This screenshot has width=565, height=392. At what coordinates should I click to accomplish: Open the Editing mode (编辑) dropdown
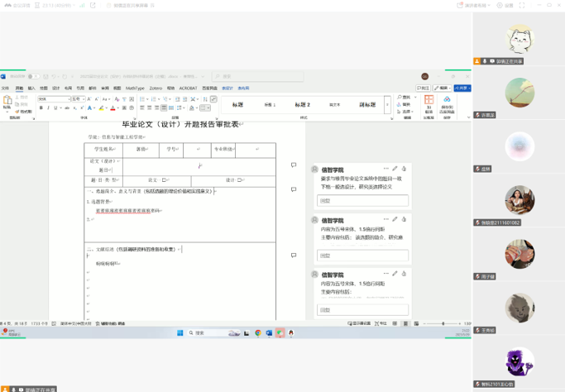[x=444, y=88]
